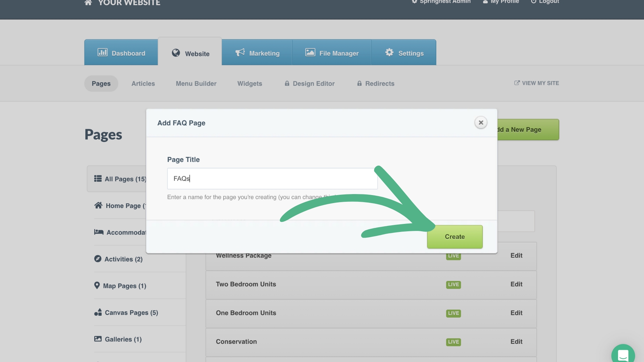Click into the Page Title field

pyautogui.click(x=272, y=179)
